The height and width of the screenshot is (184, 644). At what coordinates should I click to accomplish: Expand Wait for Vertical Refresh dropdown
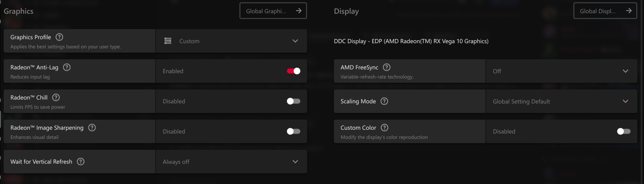(231, 162)
